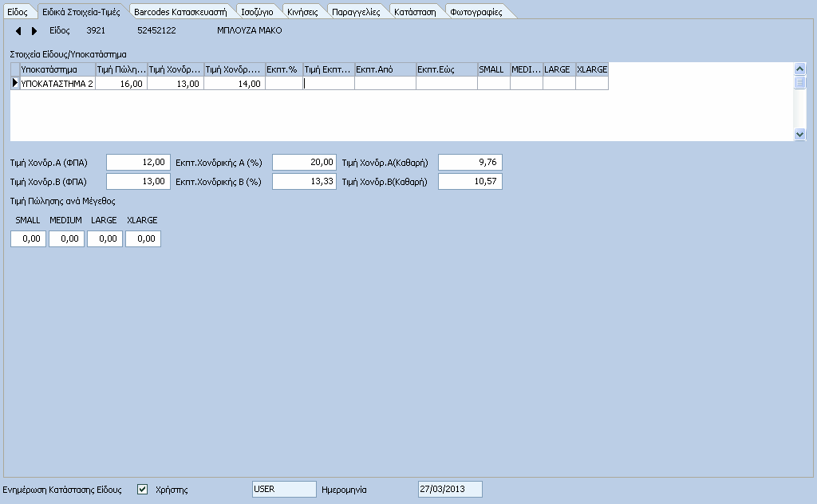The width and height of the screenshot is (817, 504).
Task: Click MEDIUM size price field
Action: [67, 238]
